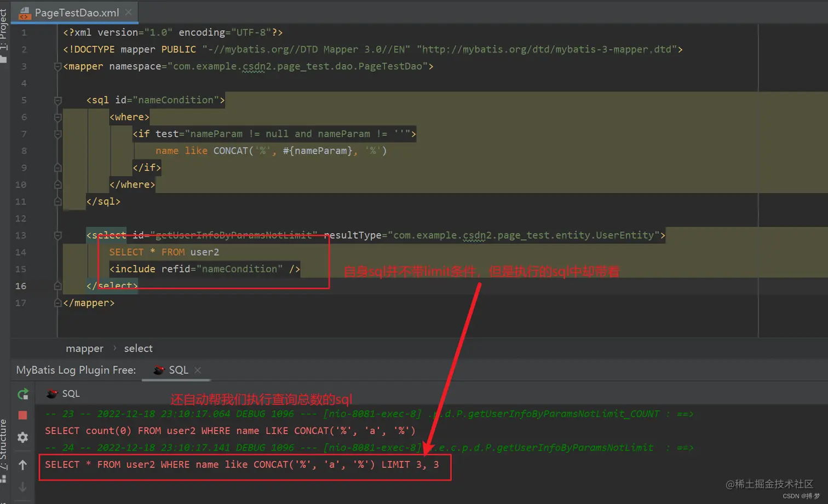Click the select breadcrumb
This screenshot has height=504, width=828.
138,349
